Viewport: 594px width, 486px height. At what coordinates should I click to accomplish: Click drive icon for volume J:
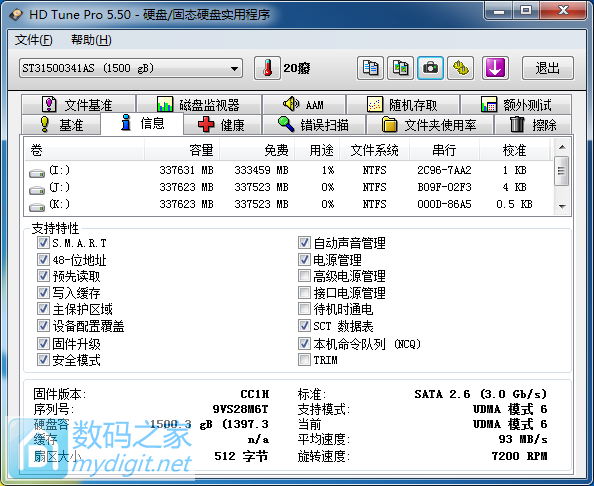click(x=37, y=190)
